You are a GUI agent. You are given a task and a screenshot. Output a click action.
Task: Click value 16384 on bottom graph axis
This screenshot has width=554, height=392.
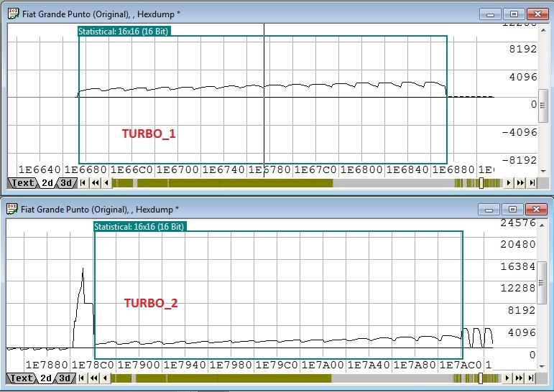click(x=518, y=266)
